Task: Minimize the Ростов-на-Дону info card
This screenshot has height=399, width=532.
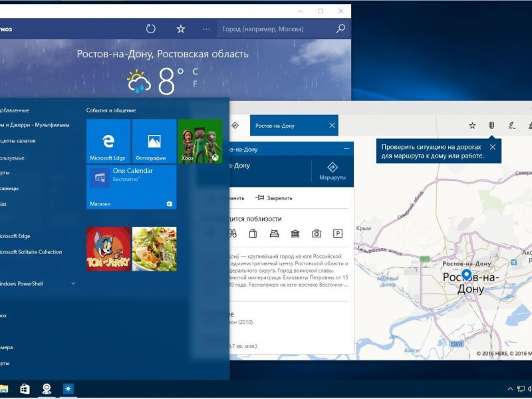Action: point(346,148)
